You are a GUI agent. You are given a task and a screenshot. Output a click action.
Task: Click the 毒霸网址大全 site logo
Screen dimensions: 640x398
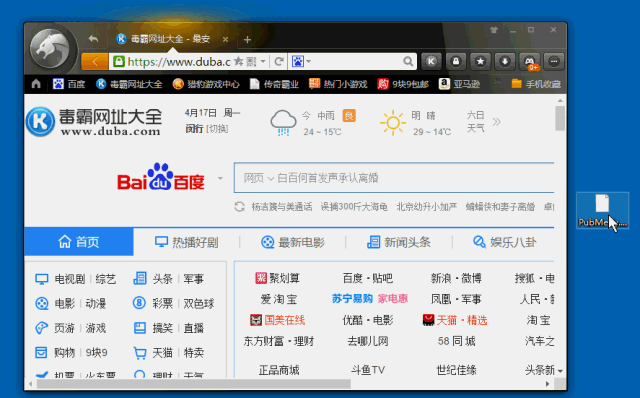(x=94, y=122)
